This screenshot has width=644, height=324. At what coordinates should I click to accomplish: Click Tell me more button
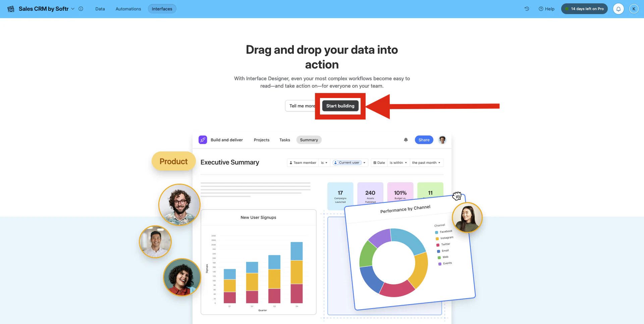[301, 106]
